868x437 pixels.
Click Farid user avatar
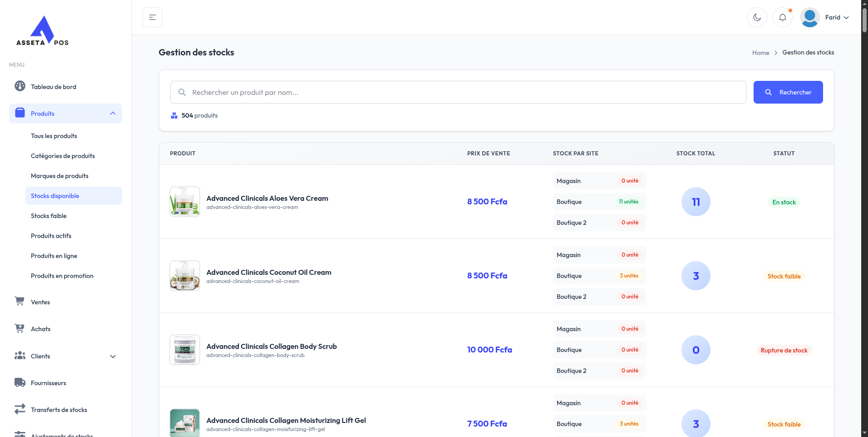(x=809, y=17)
